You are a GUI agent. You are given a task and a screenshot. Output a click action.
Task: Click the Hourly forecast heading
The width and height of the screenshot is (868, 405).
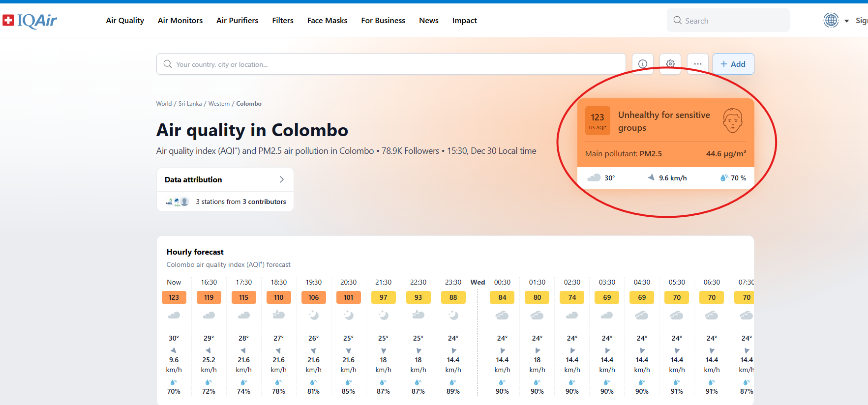pyautogui.click(x=195, y=252)
